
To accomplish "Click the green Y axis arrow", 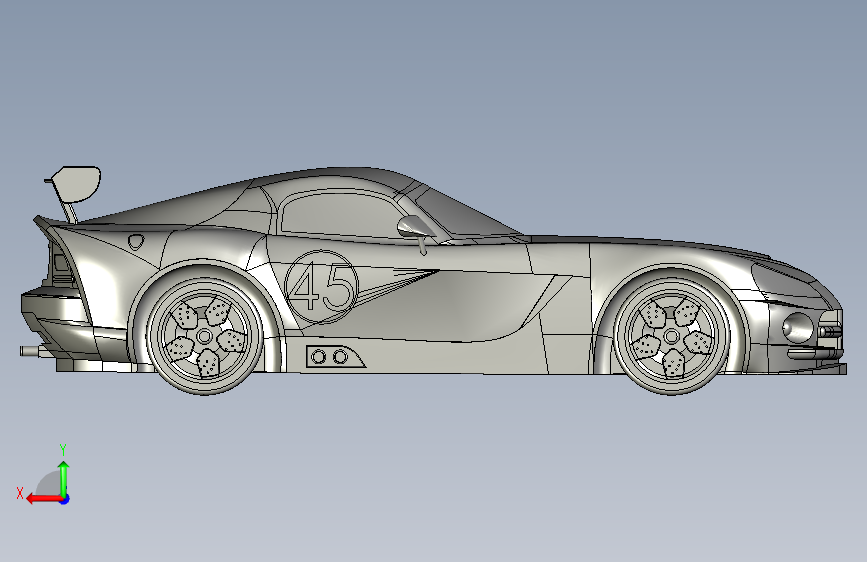I will coord(64,479).
